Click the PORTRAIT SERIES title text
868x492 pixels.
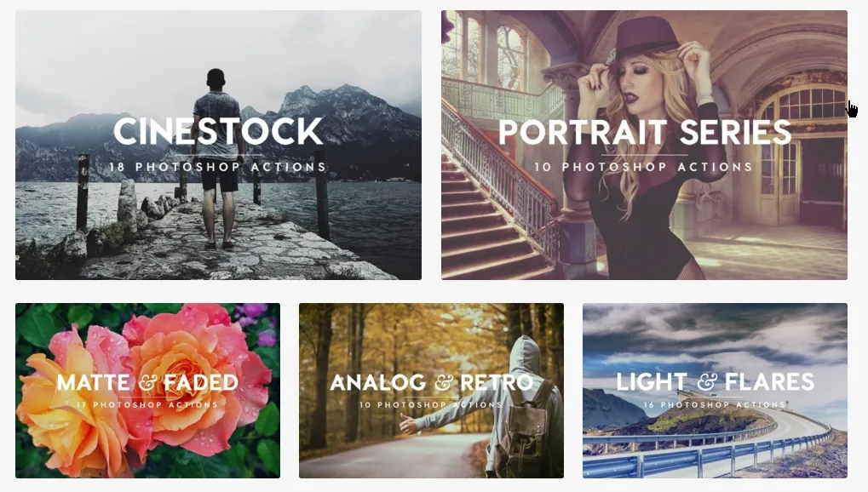point(645,132)
